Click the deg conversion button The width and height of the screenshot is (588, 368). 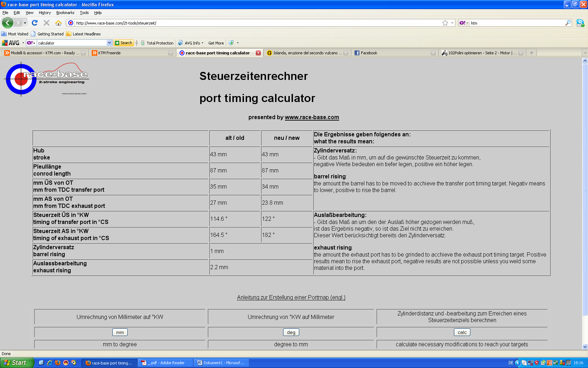click(x=291, y=332)
